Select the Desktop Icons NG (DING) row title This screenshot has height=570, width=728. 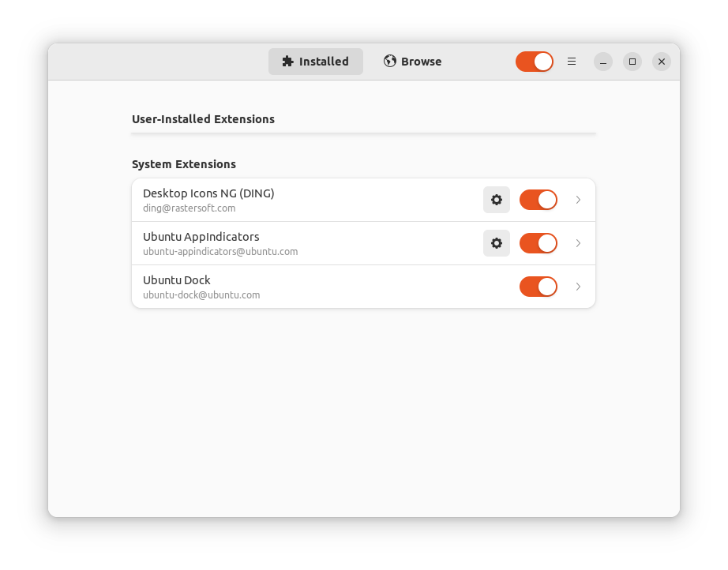point(208,193)
